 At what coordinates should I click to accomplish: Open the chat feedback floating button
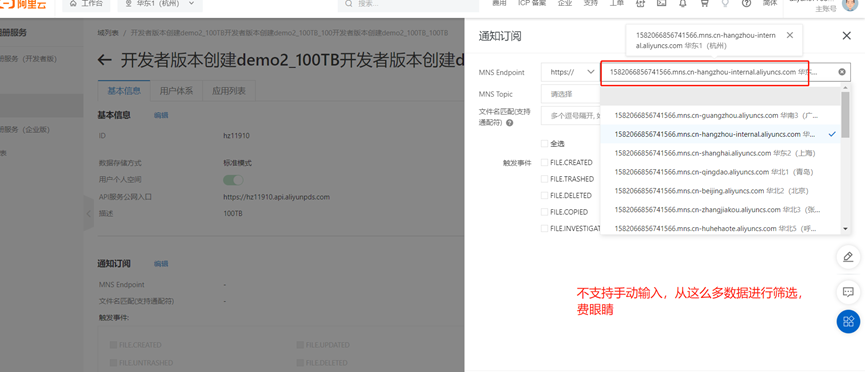[848, 291]
